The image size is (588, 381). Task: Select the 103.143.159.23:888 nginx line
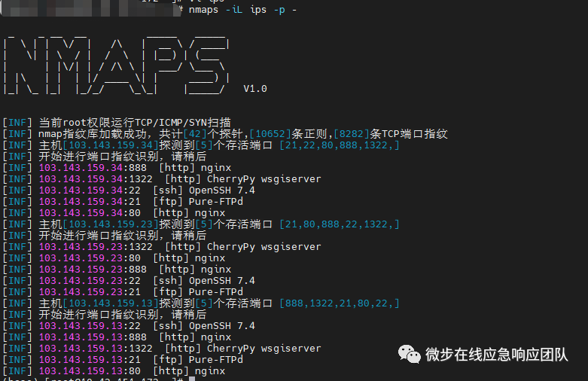point(117,270)
